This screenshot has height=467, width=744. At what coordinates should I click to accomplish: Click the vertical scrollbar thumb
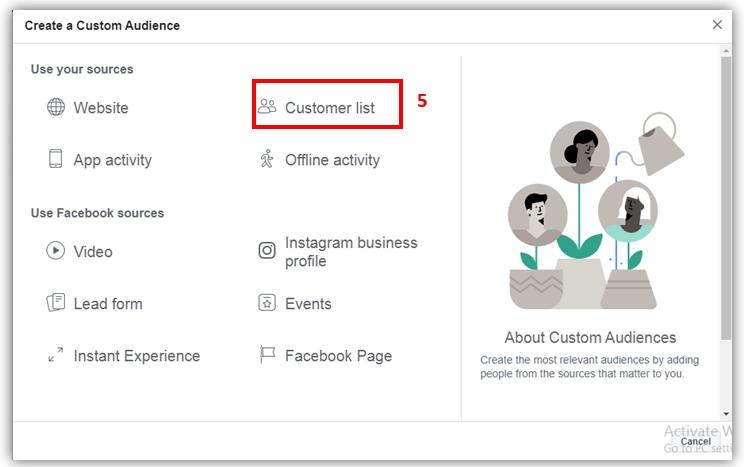point(725,198)
